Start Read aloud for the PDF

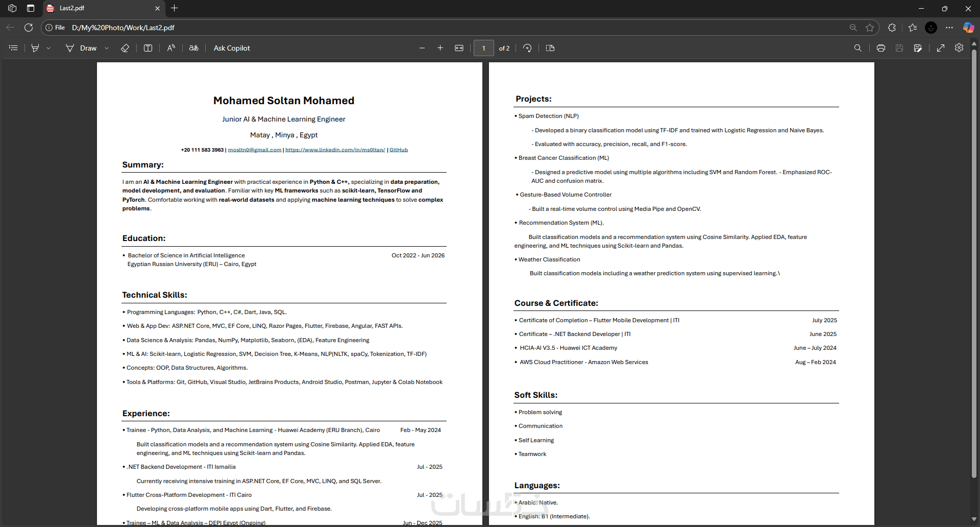click(x=171, y=48)
